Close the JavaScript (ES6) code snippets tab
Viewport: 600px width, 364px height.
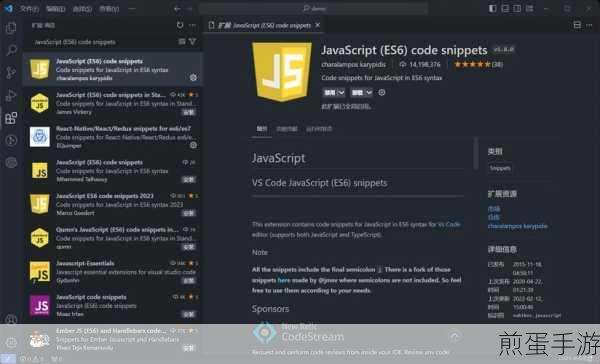pos(318,25)
